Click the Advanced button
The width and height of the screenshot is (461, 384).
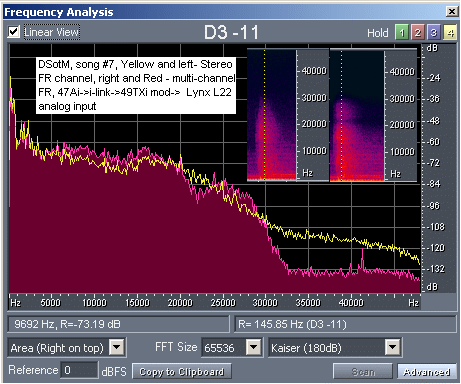point(427,371)
